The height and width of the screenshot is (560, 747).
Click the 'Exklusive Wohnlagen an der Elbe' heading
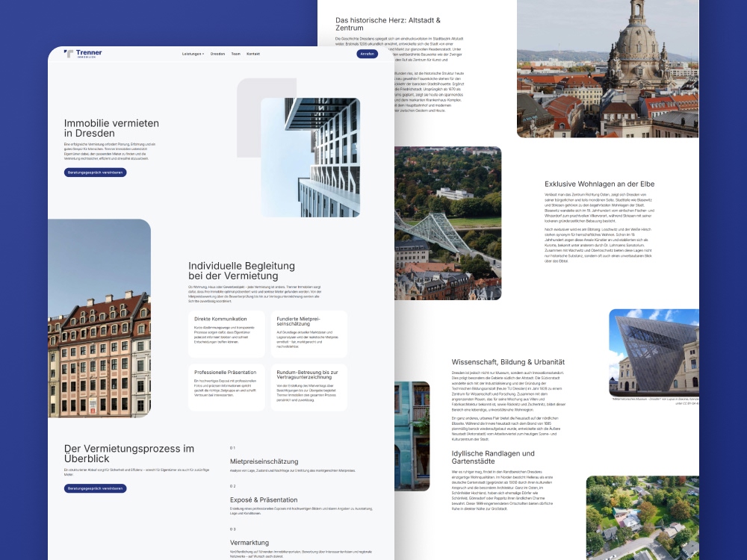pyautogui.click(x=598, y=184)
